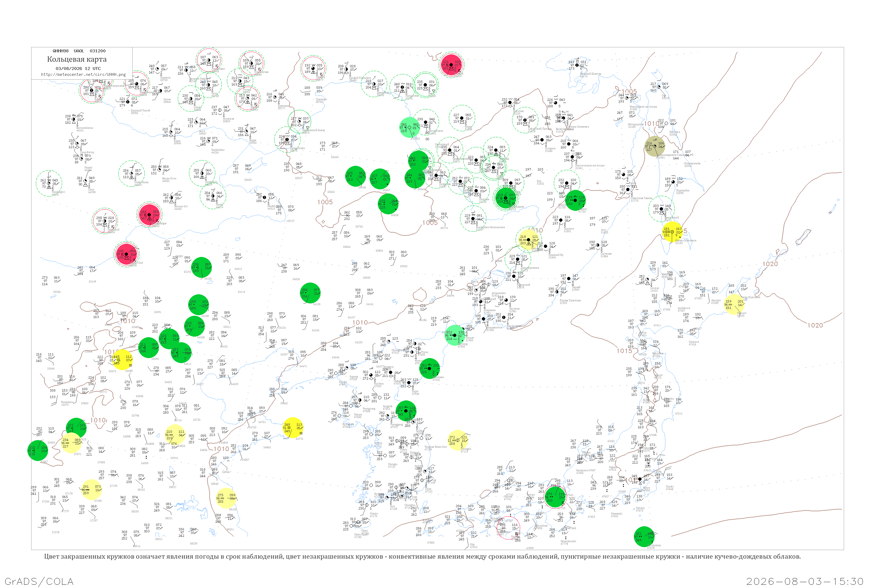Click the station label "Шимановск"
882x588 pixels.
tap(435, 131)
